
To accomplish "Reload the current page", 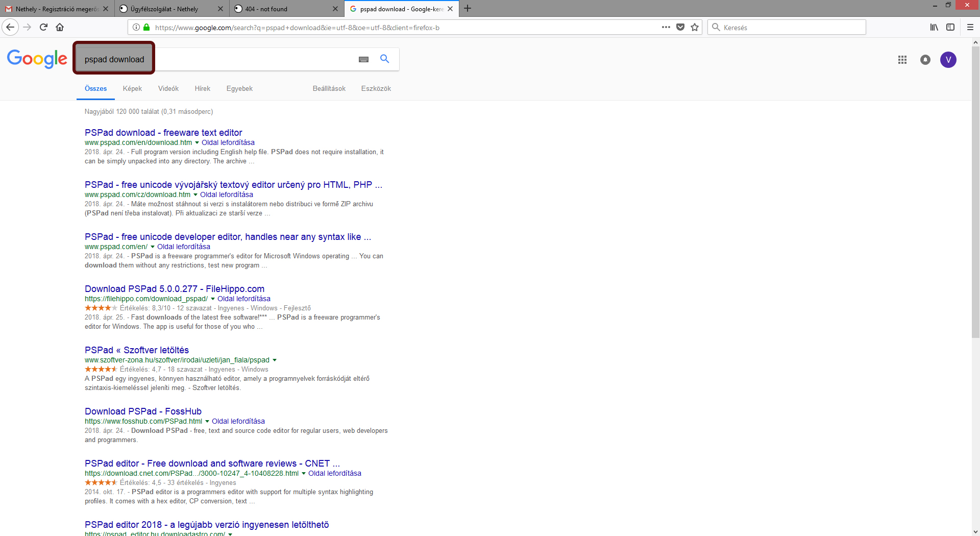I will [43, 28].
